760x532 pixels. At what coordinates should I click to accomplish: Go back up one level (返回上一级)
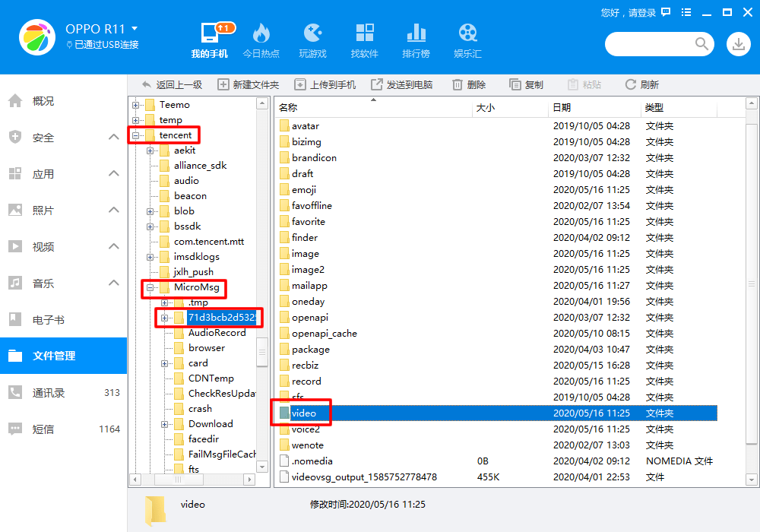[x=172, y=85]
